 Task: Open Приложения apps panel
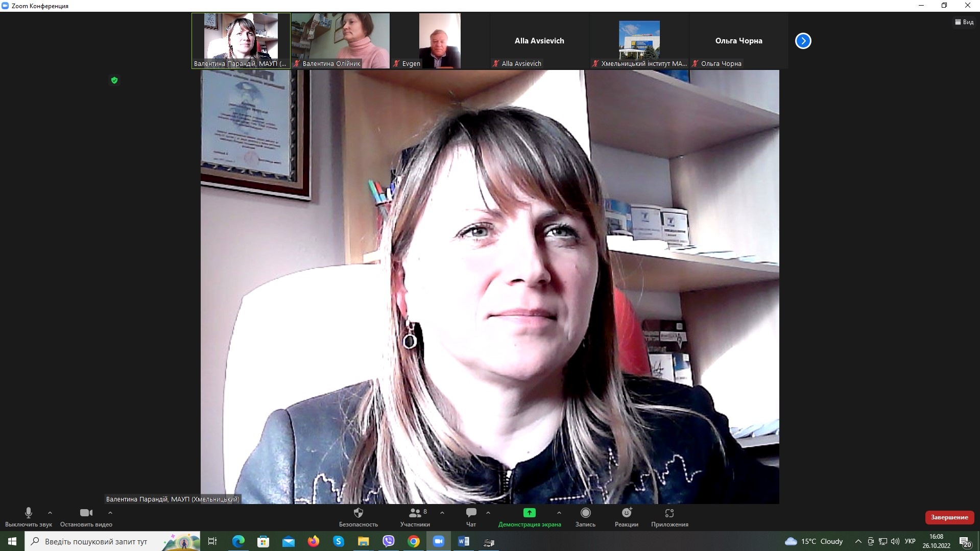[670, 517]
